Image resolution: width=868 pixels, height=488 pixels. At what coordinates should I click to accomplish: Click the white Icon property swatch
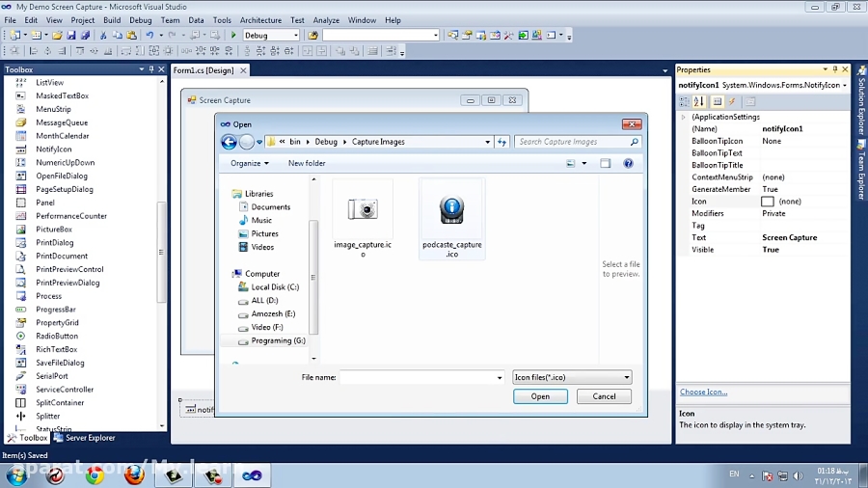click(x=768, y=202)
